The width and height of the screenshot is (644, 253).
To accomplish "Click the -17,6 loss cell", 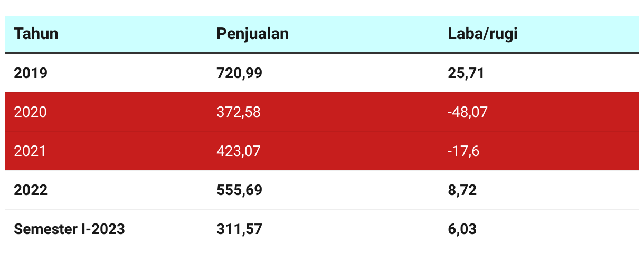I will point(463,151).
